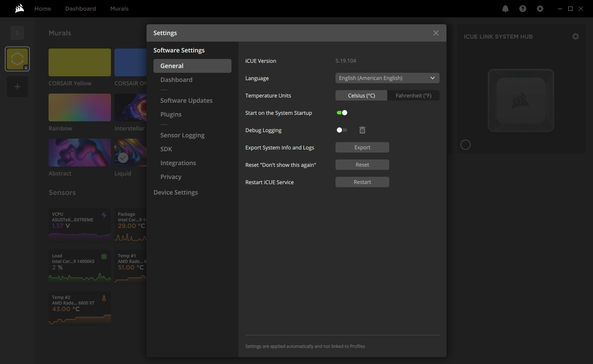Click the Restart iCUE Service button
Viewport: 593px width, 364px height.
pos(362,182)
